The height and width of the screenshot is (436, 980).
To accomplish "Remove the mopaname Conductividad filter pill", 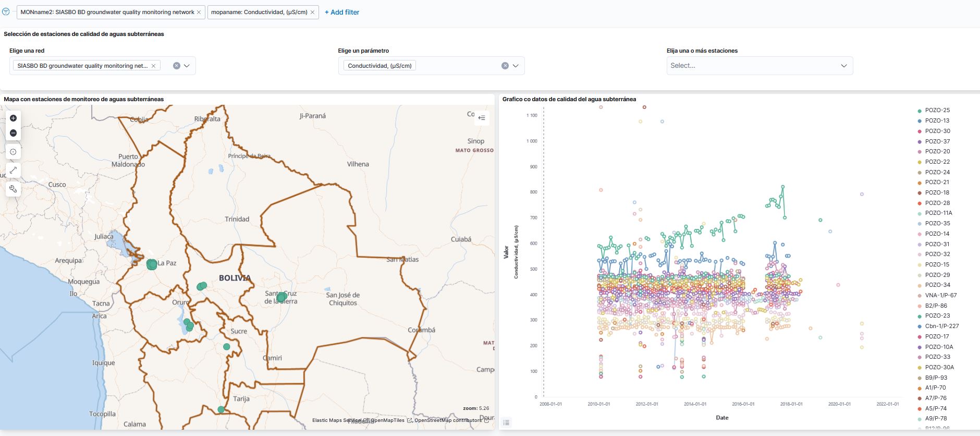I will pos(312,12).
